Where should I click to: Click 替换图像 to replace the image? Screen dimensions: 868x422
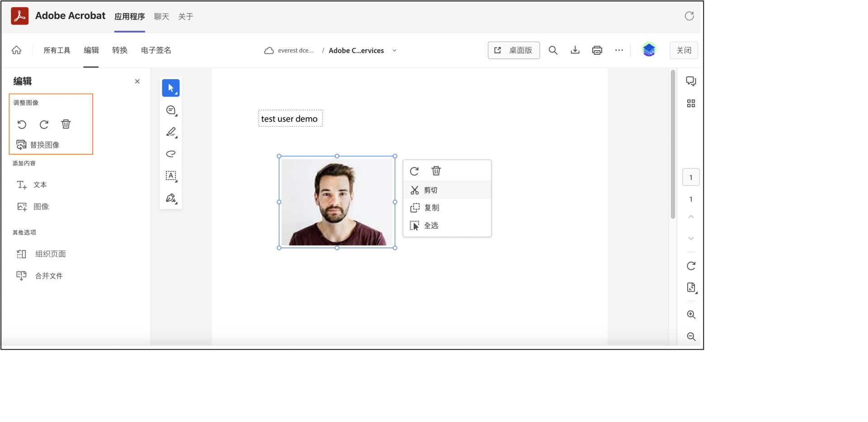point(38,145)
